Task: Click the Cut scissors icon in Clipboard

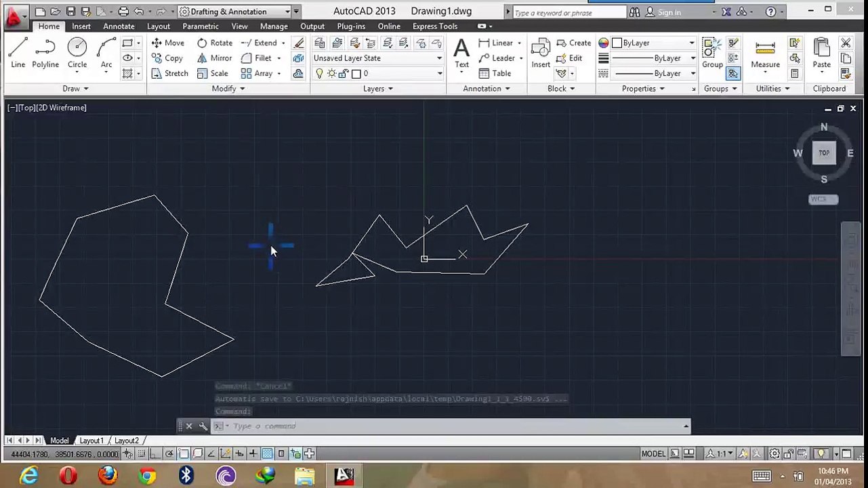Action: click(846, 43)
